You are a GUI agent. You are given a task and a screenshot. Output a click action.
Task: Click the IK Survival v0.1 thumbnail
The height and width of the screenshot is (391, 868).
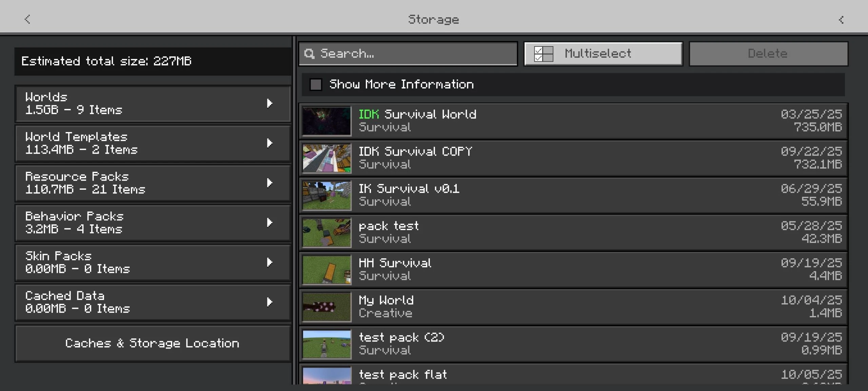(x=327, y=195)
